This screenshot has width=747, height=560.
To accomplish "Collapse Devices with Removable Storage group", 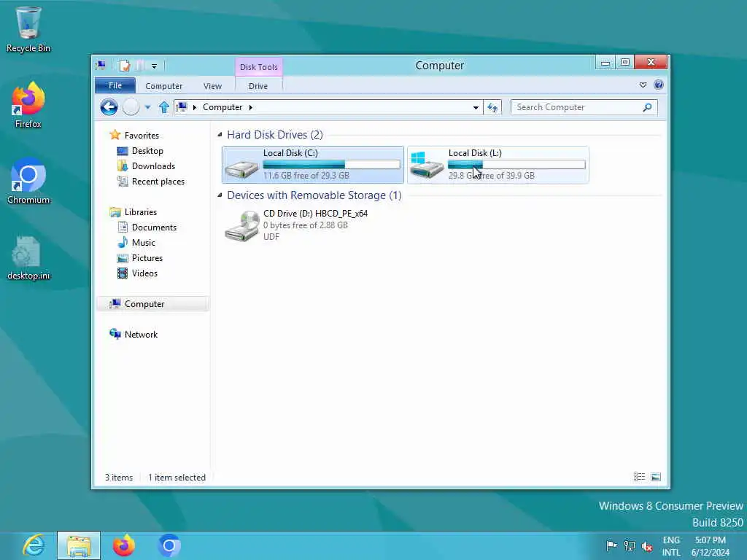I will point(220,195).
